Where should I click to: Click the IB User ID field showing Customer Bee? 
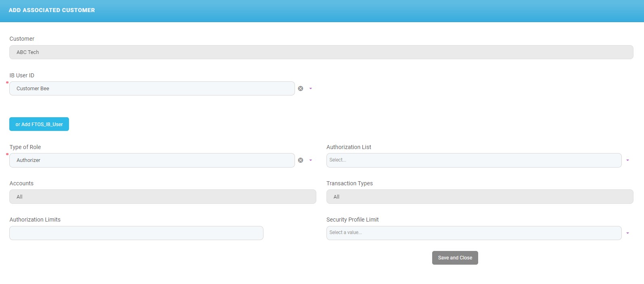(x=152, y=89)
